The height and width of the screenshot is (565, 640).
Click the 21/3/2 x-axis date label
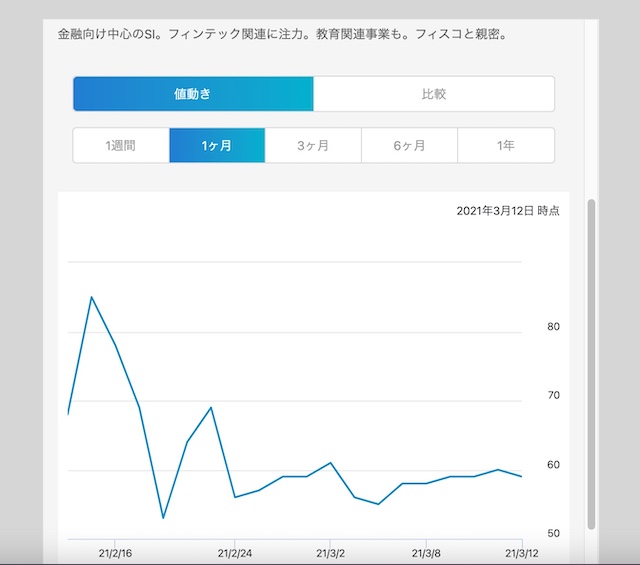coord(330,552)
